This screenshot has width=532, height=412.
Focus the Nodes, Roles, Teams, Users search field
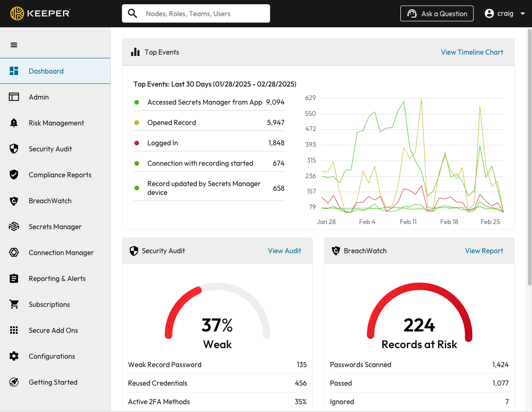pos(204,14)
